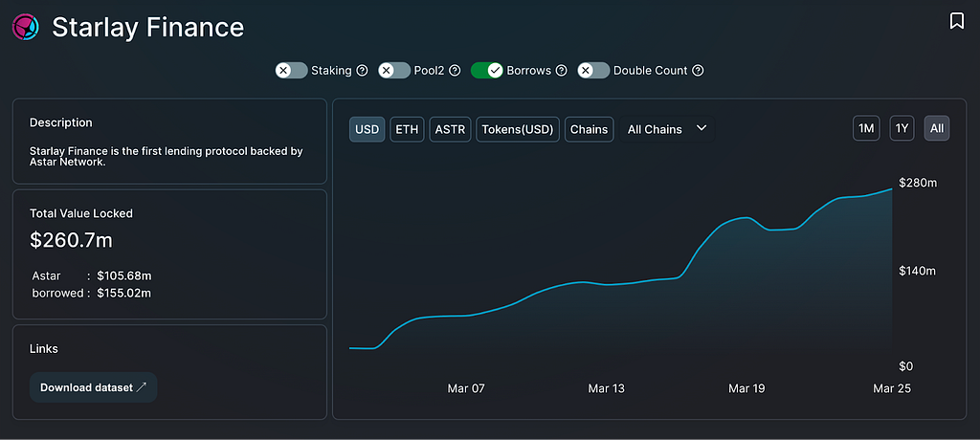Click the $0 y-axis label

[x=906, y=366]
